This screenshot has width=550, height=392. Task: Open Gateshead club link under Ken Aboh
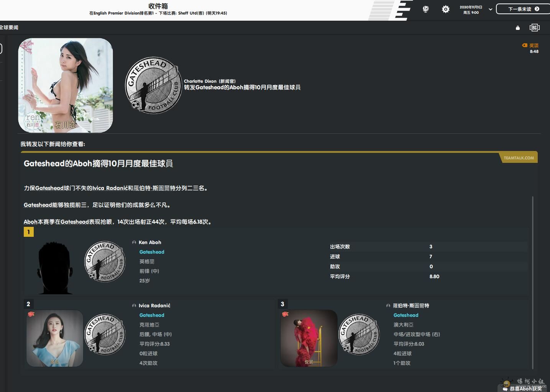click(152, 252)
